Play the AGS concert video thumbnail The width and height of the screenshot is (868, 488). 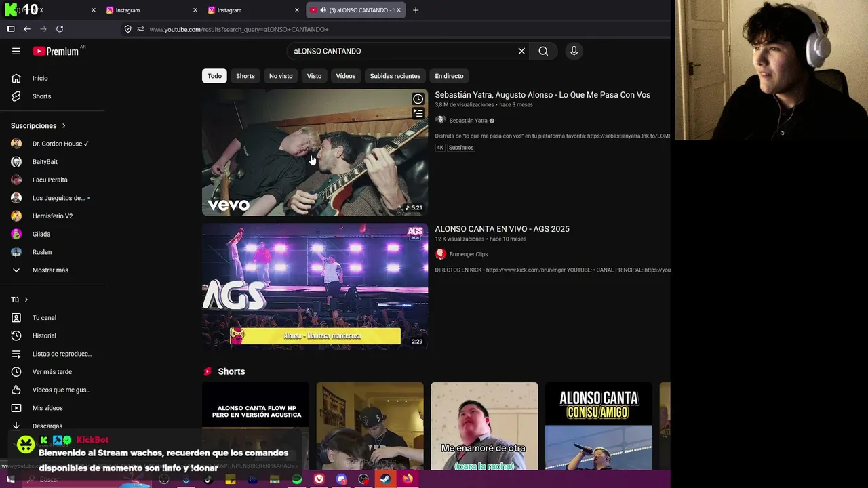tap(315, 287)
